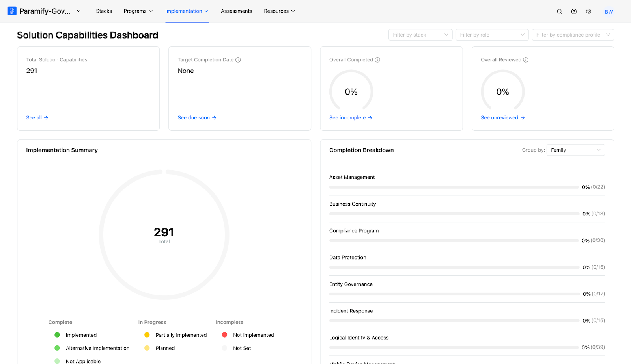Click the Incident Response progress bar
631x364 pixels.
point(454,321)
